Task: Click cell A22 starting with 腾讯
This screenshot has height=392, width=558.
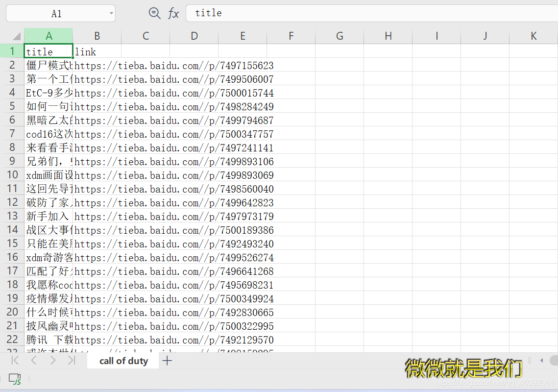Action: click(x=49, y=339)
